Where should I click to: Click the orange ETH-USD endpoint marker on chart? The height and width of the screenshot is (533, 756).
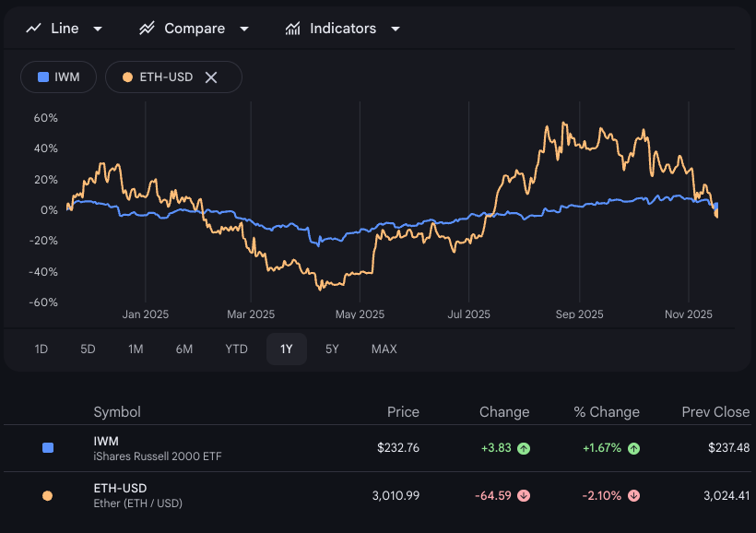(x=716, y=213)
